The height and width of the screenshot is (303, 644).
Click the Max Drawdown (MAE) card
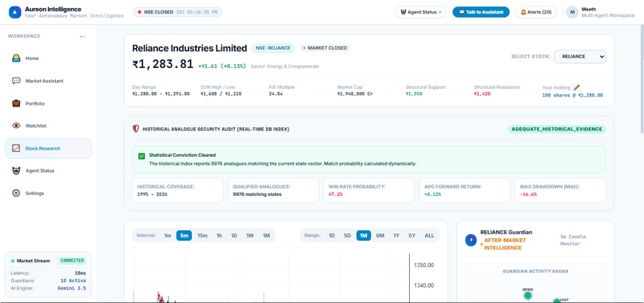560,190
